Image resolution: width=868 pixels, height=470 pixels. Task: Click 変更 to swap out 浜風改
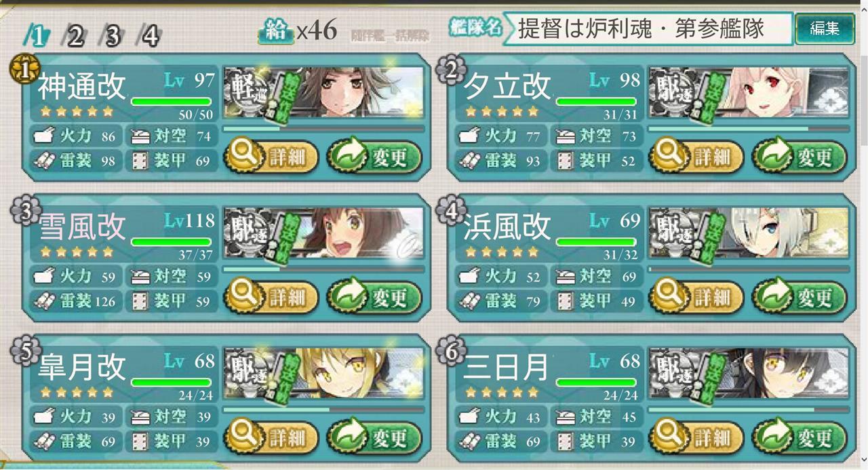tap(800, 297)
